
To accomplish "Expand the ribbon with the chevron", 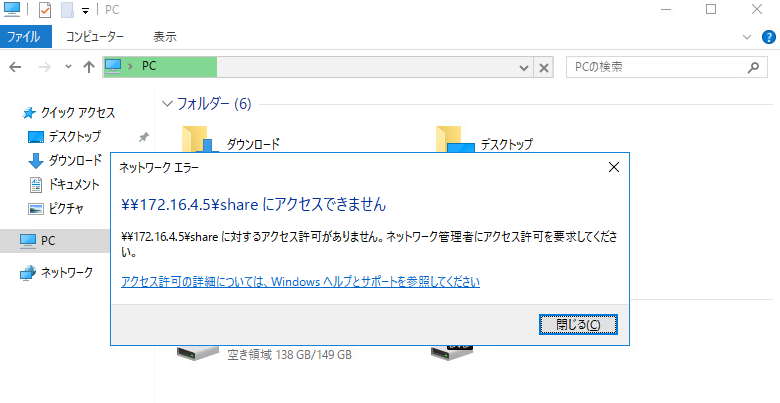I will point(747,37).
